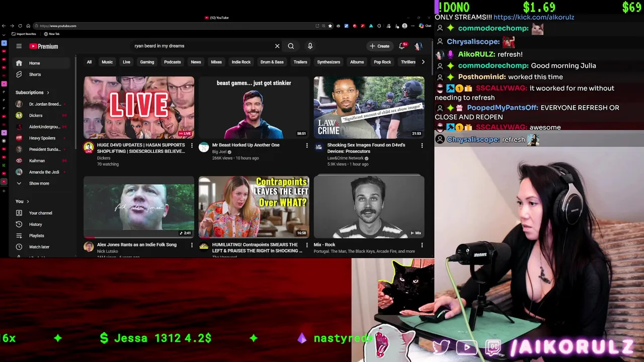Start voice search with the microphone icon

(310, 46)
